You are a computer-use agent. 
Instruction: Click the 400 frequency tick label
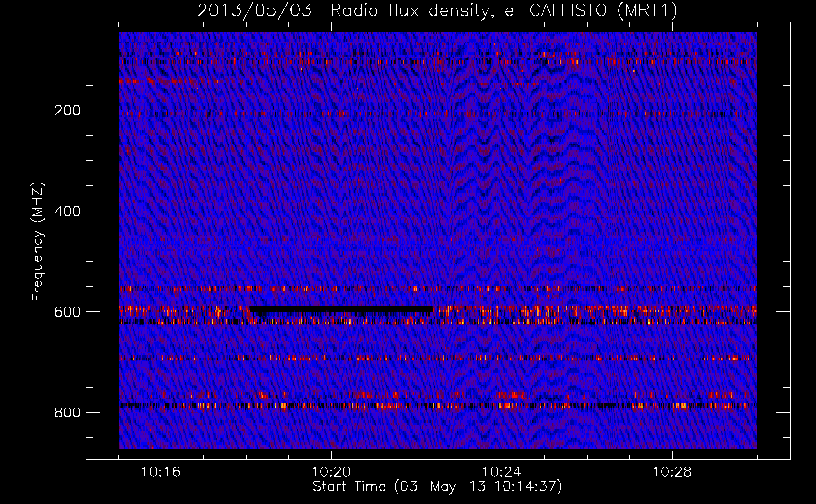[68, 211]
